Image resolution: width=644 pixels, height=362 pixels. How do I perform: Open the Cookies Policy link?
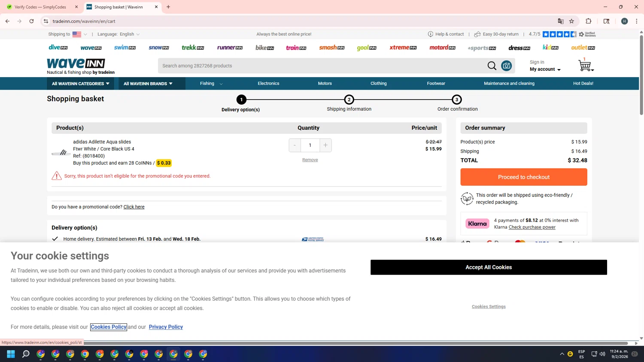(109, 327)
